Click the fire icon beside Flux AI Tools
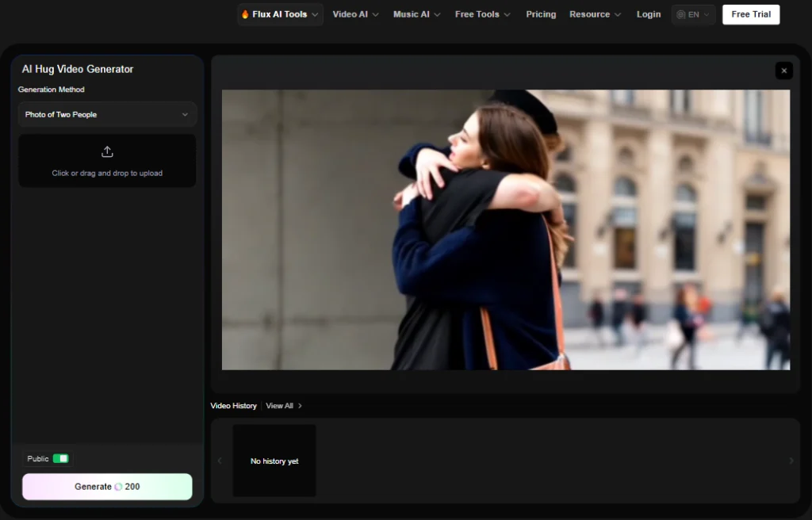 pyautogui.click(x=245, y=14)
